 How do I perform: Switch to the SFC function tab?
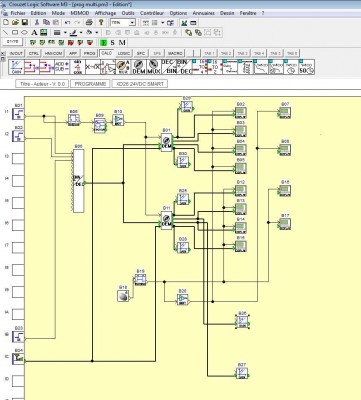click(141, 53)
